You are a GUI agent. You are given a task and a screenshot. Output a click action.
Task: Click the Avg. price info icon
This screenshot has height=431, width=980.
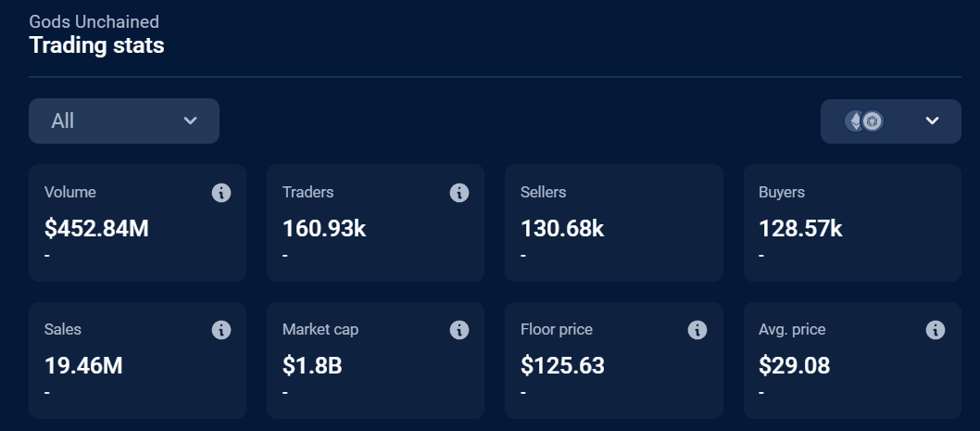pos(936,330)
